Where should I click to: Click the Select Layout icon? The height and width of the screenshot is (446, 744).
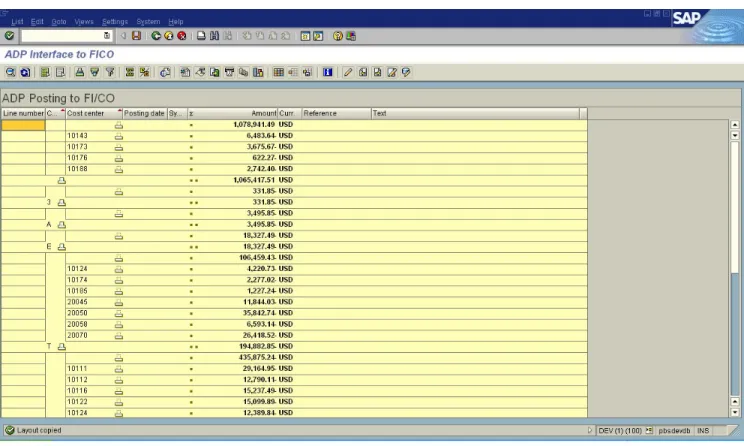point(293,72)
